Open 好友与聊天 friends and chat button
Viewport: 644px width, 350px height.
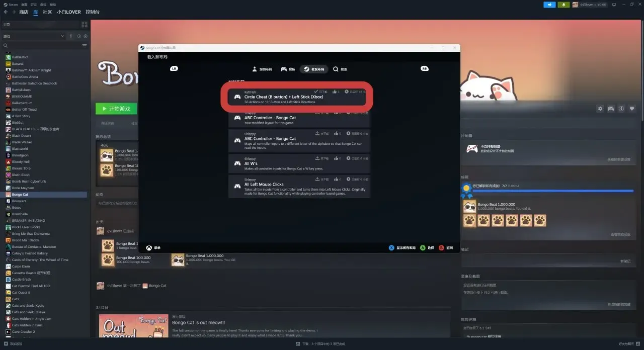point(628,344)
